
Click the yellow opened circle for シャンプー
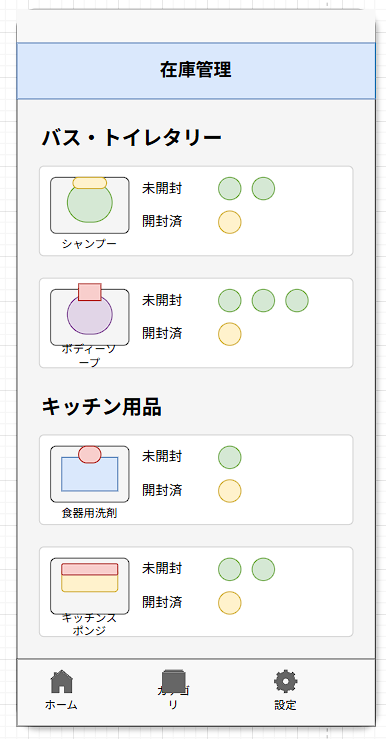[230, 222]
